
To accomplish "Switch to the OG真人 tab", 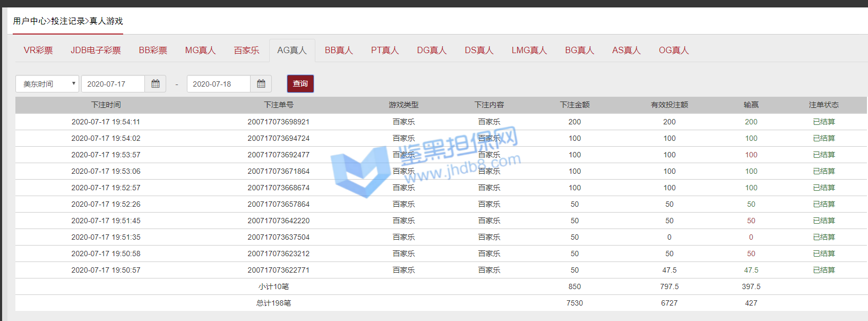I will click(x=674, y=50).
